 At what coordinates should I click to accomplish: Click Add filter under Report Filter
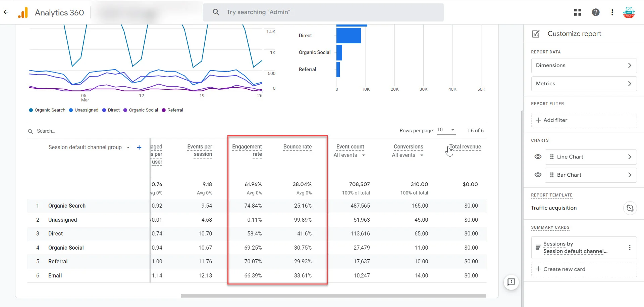pos(552,120)
